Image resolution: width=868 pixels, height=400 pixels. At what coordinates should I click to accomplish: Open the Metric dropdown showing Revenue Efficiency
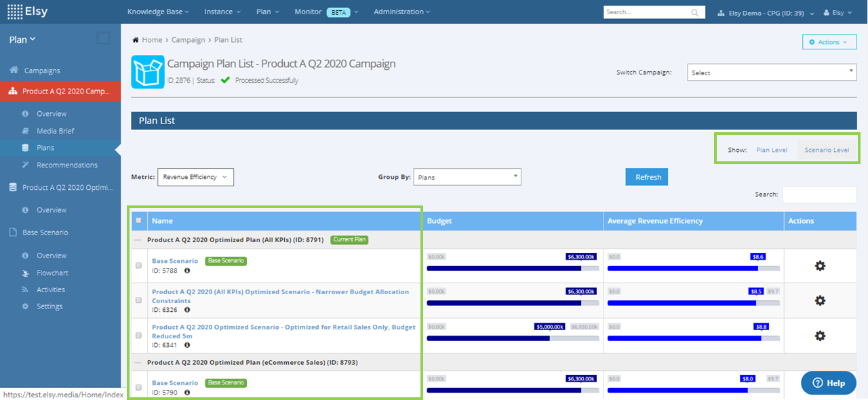pos(195,176)
